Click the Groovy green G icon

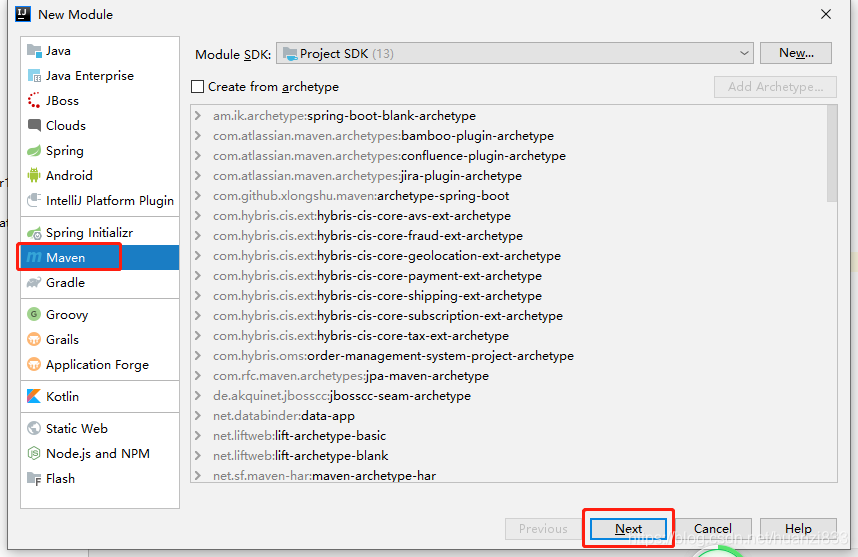click(34, 314)
